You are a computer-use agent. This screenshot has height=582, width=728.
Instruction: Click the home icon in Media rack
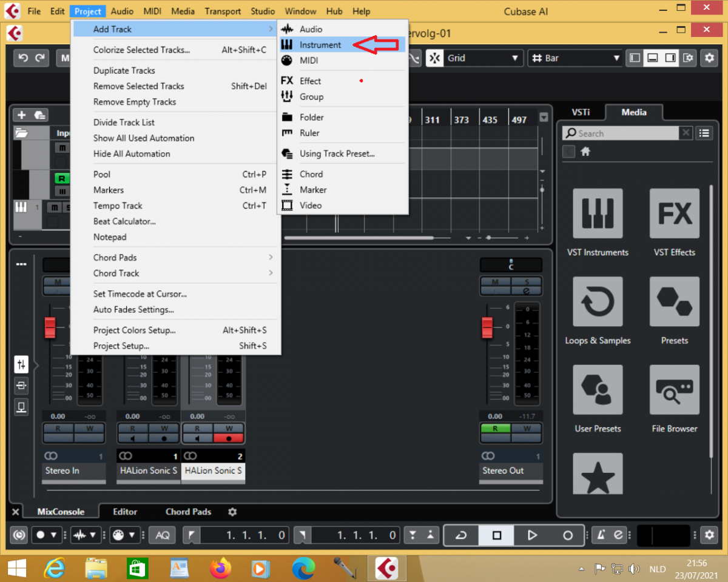click(x=585, y=152)
